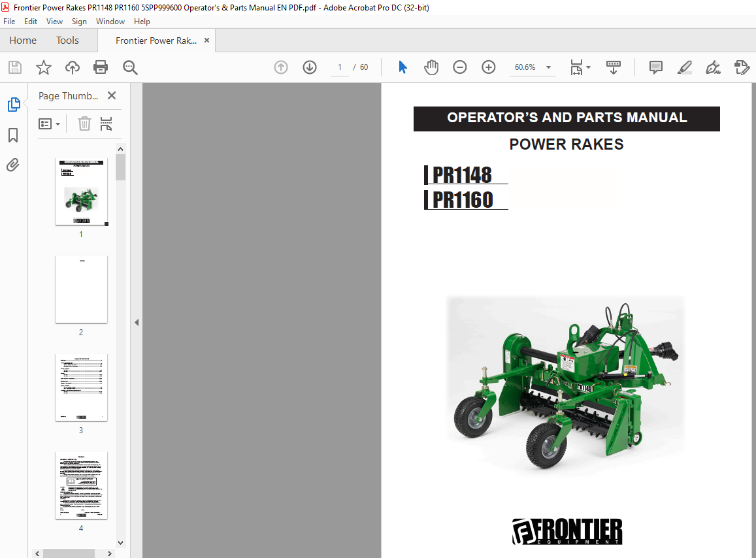
Task: Go to previous page arrow
Action: click(280, 67)
